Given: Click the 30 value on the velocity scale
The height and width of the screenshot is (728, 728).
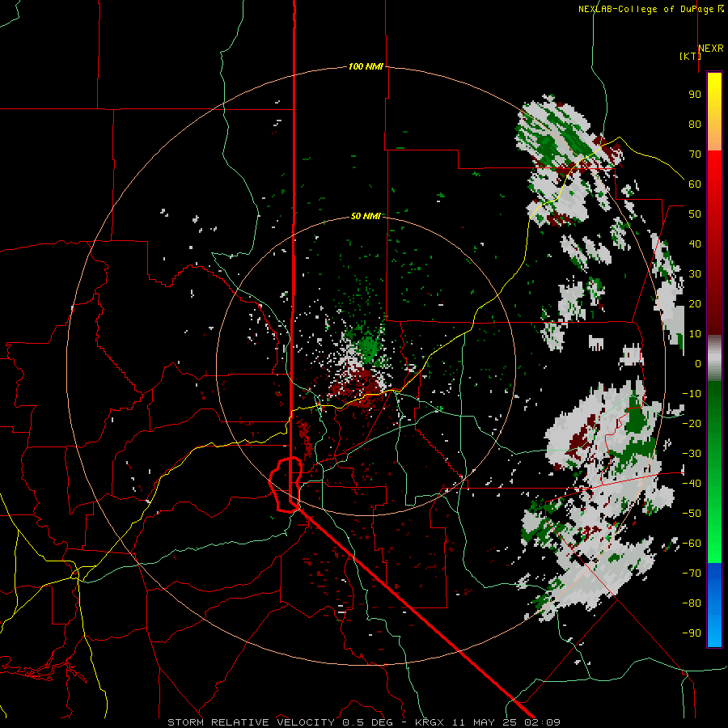Looking at the screenshot, I should 695,274.
